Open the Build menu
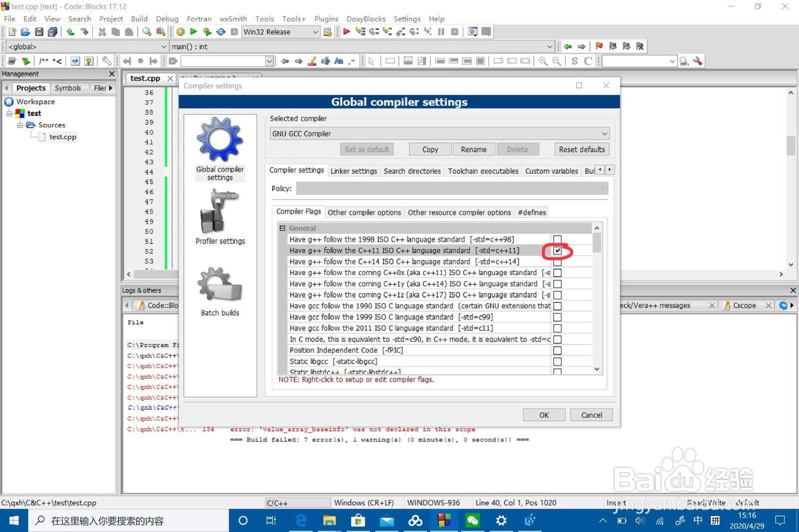Screen dimensions: 799x532 [x=139, y=19]
